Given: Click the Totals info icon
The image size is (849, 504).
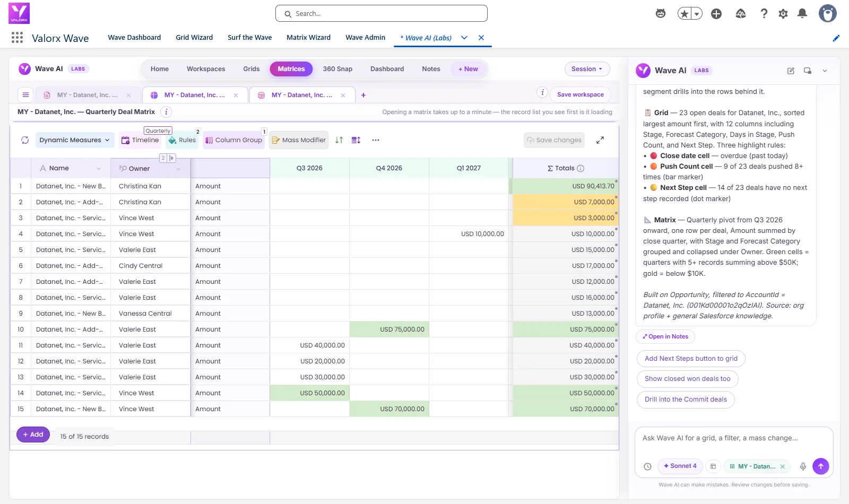Looking at the screenshot, I should (x=581, y=168).
